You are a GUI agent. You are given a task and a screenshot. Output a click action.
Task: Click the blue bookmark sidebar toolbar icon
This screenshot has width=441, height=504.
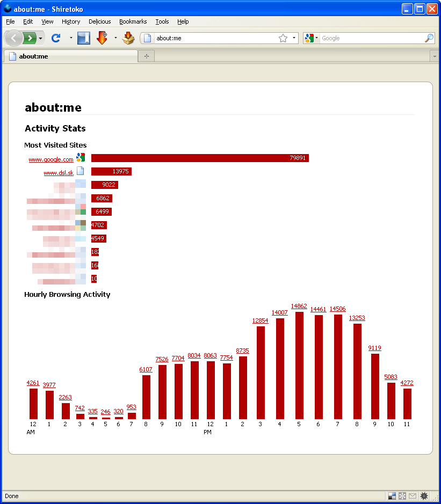point(84,38)
